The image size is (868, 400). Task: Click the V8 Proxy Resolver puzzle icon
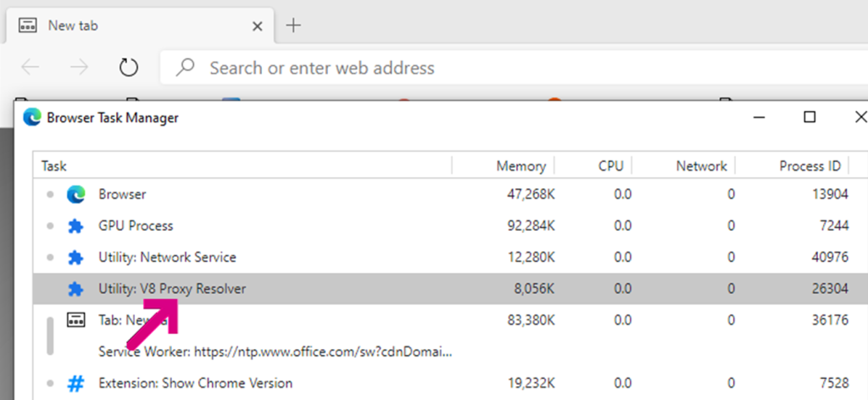tap(76, 289)
